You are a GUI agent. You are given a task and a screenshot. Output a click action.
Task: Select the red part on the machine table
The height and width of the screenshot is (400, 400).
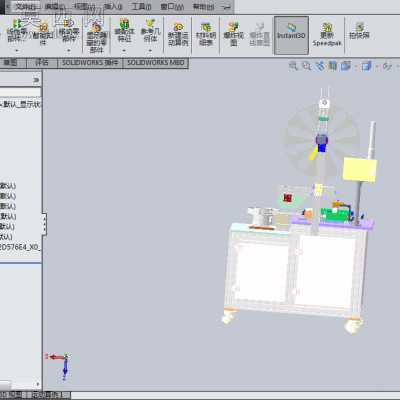pyautogui.click(x=288, y=198)
